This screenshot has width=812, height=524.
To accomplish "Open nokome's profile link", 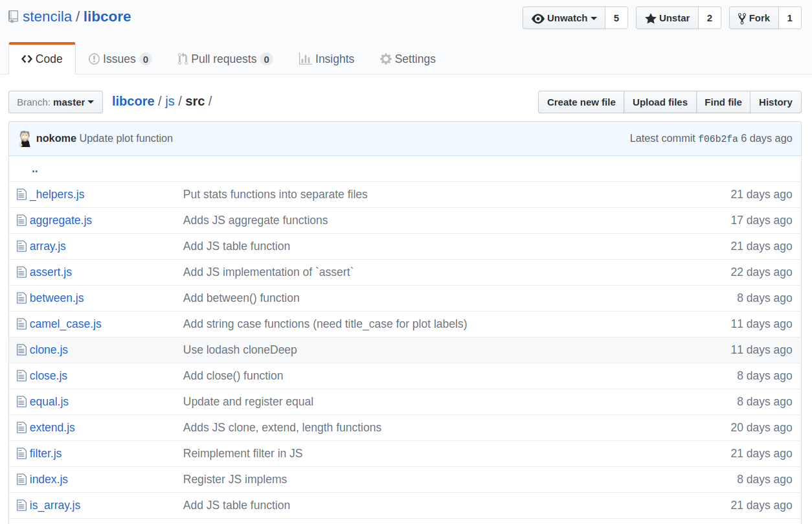I will tap(56, 139).
